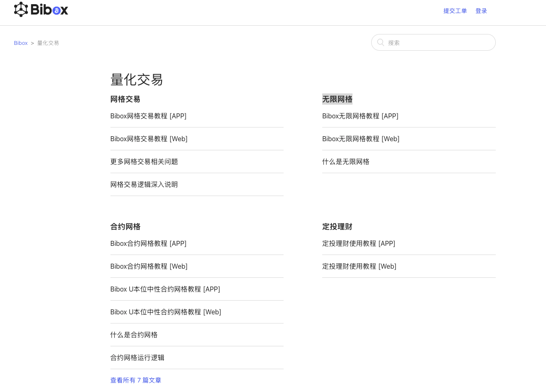Image resolution: width=546 pixels, height=392 pixels.
Task: Open Bibox合约网格教程 [APP] article
Action: coord(148,243)
